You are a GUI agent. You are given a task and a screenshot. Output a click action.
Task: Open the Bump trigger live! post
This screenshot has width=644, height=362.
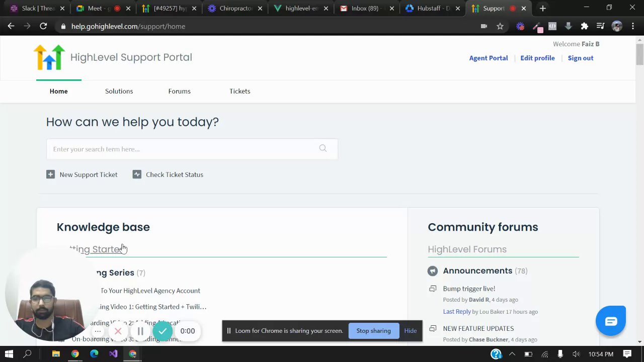(469, 289)
